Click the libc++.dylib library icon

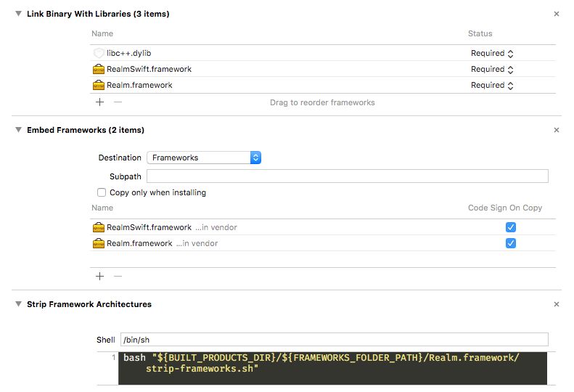[99, 53]
